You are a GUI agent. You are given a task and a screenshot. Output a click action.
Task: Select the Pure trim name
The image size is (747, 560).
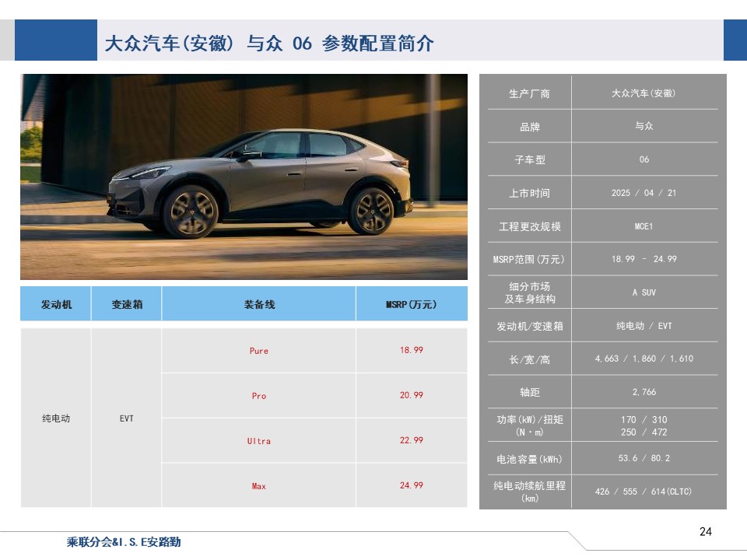coord(259,351)
